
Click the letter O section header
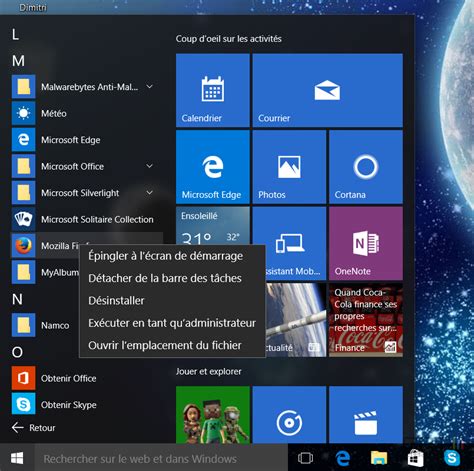pos(17,352)
